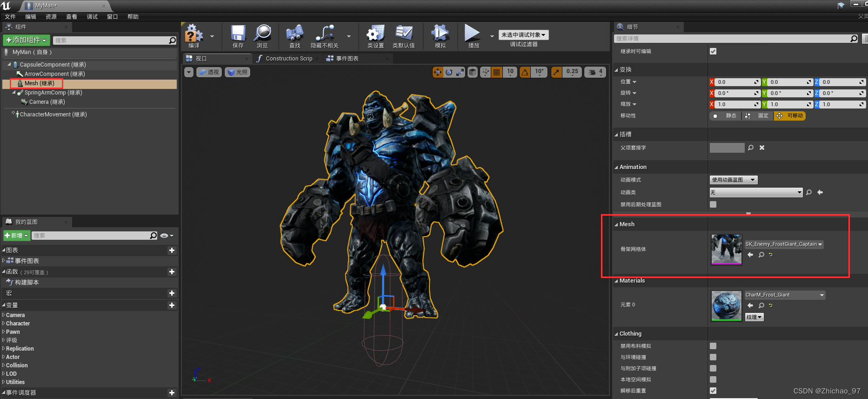Open the Anim Class dropdown
This screenshot has width=868, height=399.
[x=756, y=192]
